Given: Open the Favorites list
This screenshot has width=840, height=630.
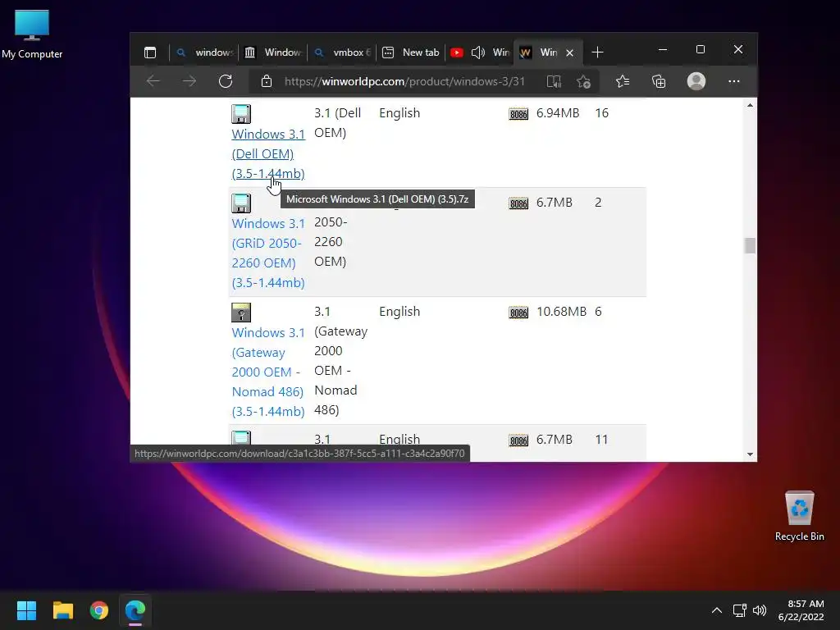Looking at the screenshot, I should tap(623, 81).
